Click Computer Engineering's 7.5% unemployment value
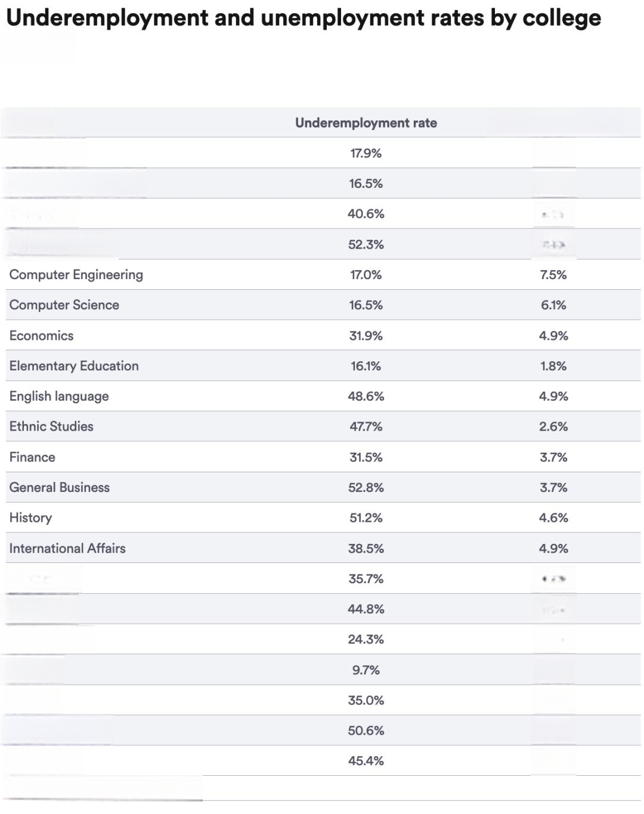This screenshot has width=644, height=814. click(553, 275)
